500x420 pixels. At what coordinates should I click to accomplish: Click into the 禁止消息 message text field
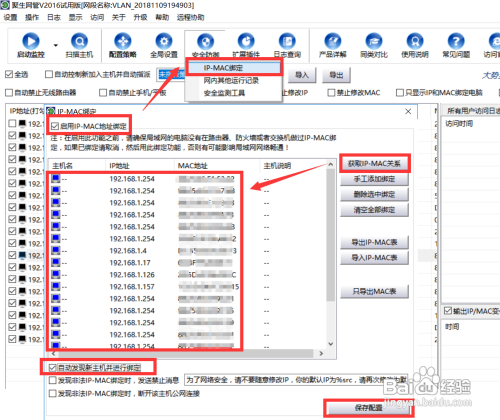pos(296,380)
